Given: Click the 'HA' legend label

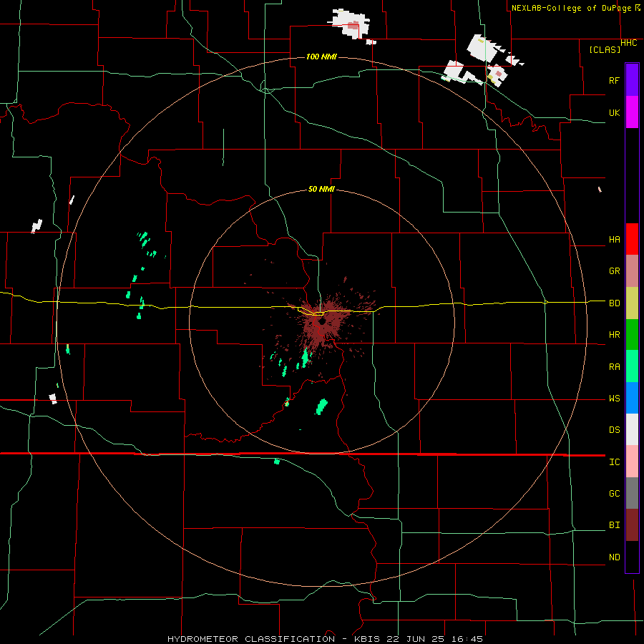Looking at the screenshot, I should [614, 239].
